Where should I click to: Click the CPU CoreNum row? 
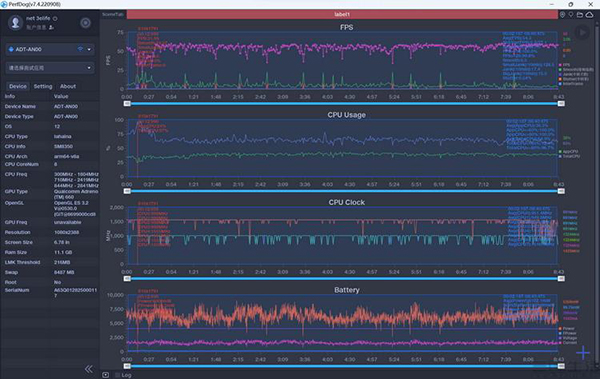click(x=50, y=164)
